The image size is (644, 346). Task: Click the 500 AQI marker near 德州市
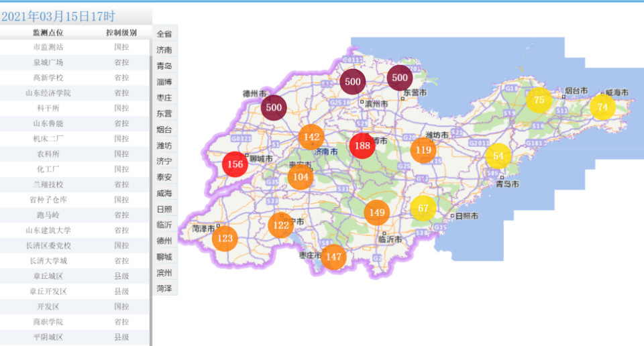(274, 107)
